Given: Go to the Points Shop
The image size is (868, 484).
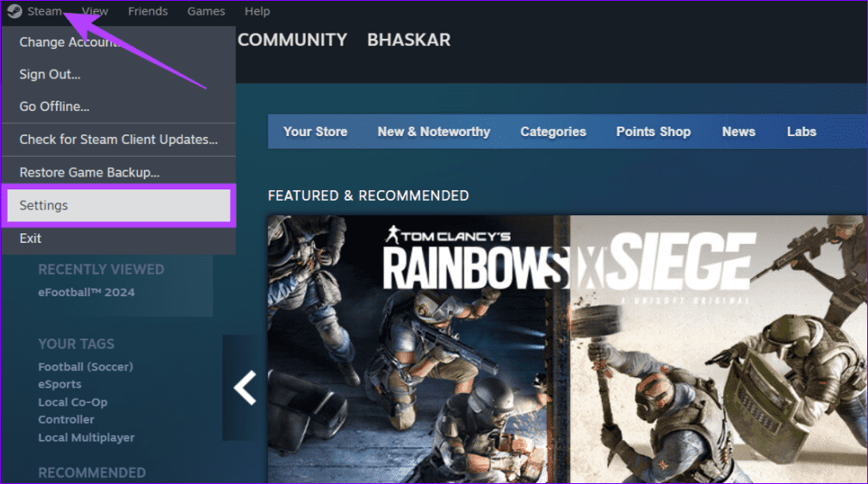Looking at the screenshot, I should (654, 132).
